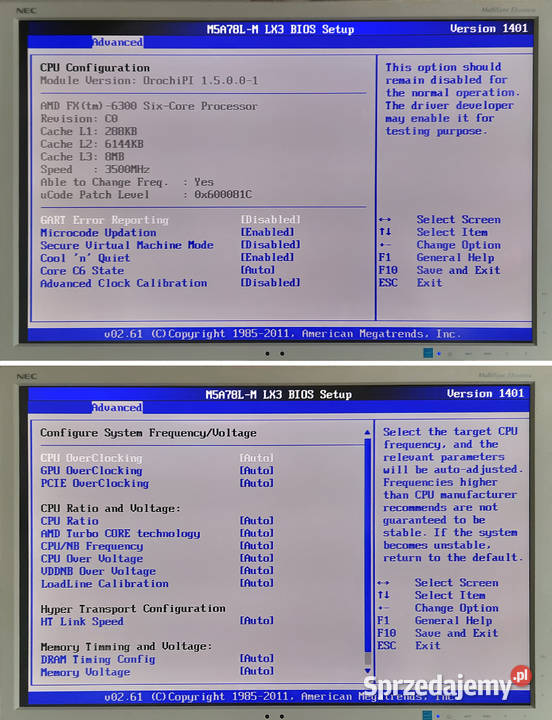Open DRAM Timing Config entry

click(98, 659)
